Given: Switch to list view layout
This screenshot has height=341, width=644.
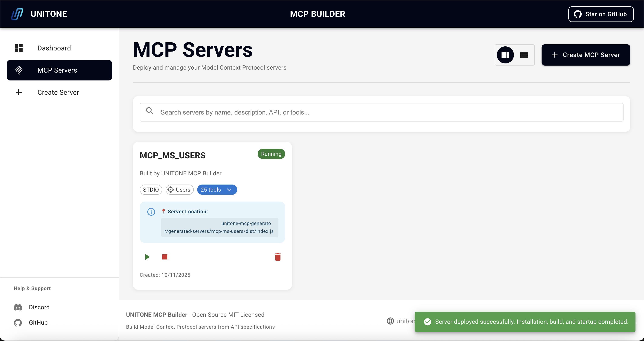Looking at the screenshot, I should pyautogui.click(x=524, y=55).
